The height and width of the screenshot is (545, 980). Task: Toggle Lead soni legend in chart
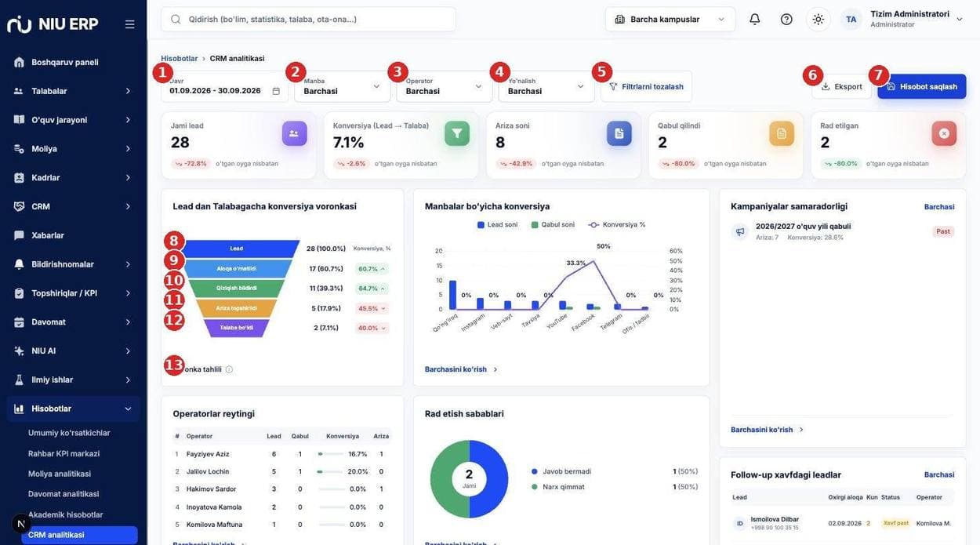(x=497, y=225)
